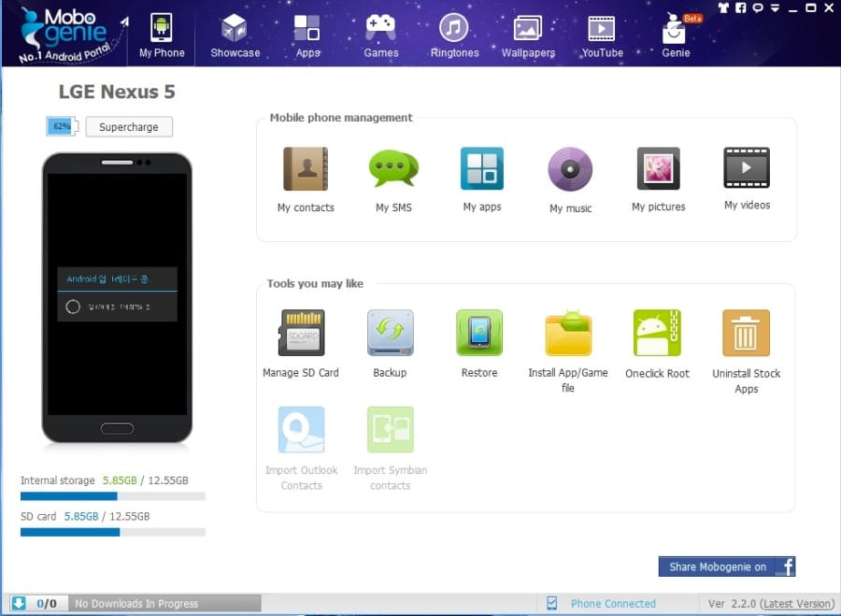841x616 pixels.
Task: Switch to the Games tab
Action: [380, 36]
